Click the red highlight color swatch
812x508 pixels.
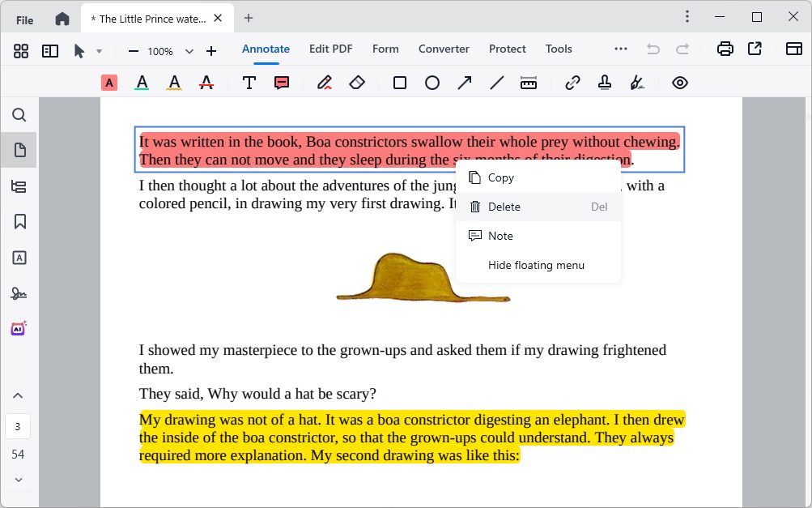109,82
